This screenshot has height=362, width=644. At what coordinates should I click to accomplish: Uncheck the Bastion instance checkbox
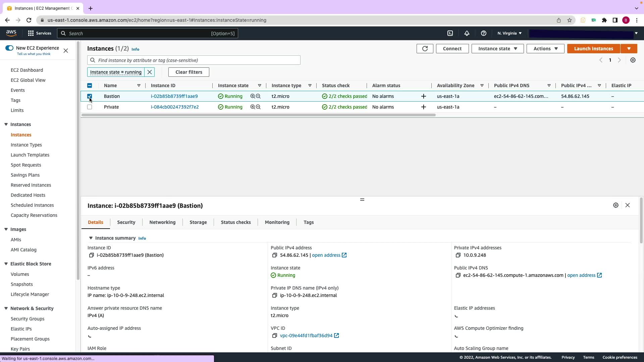click(90, 96)
